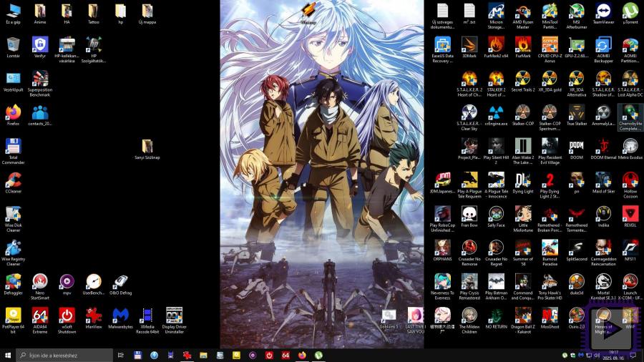Launch Indika game shortcut

pos(603,217)
